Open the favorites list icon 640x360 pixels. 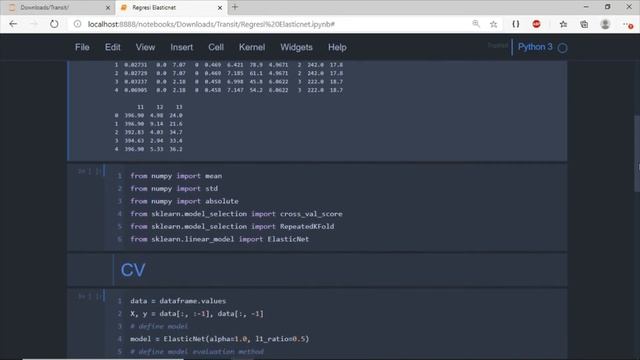[x=563, y=24]
